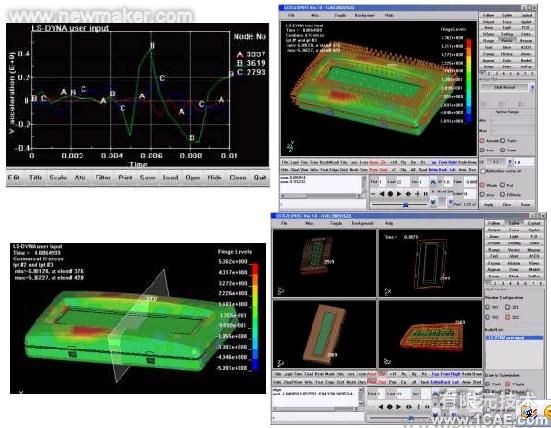Stop animation in upper LS-PrePost window
This screenshot has width=551, height=428.
click(390, 194)
